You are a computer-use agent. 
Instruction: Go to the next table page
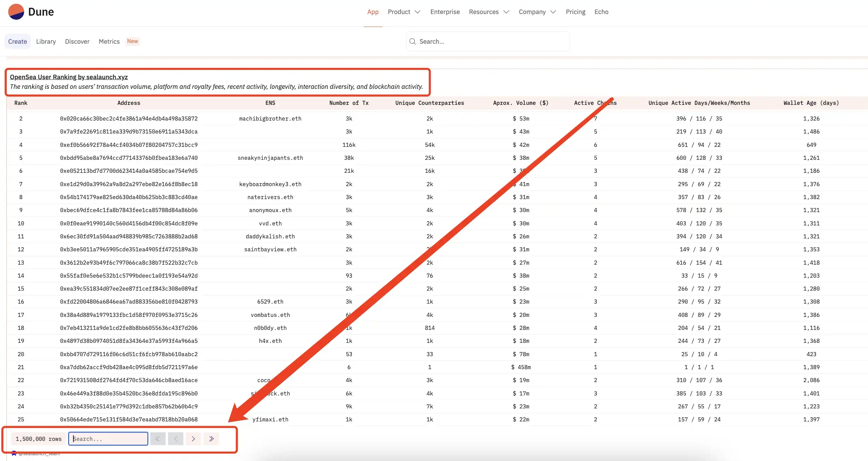click(x=193, y=439)
